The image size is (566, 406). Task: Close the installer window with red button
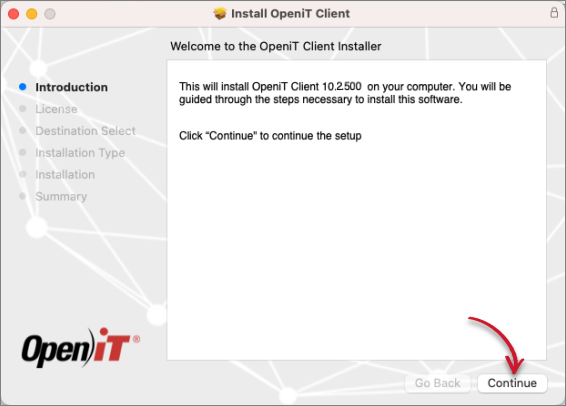point(14,14)
